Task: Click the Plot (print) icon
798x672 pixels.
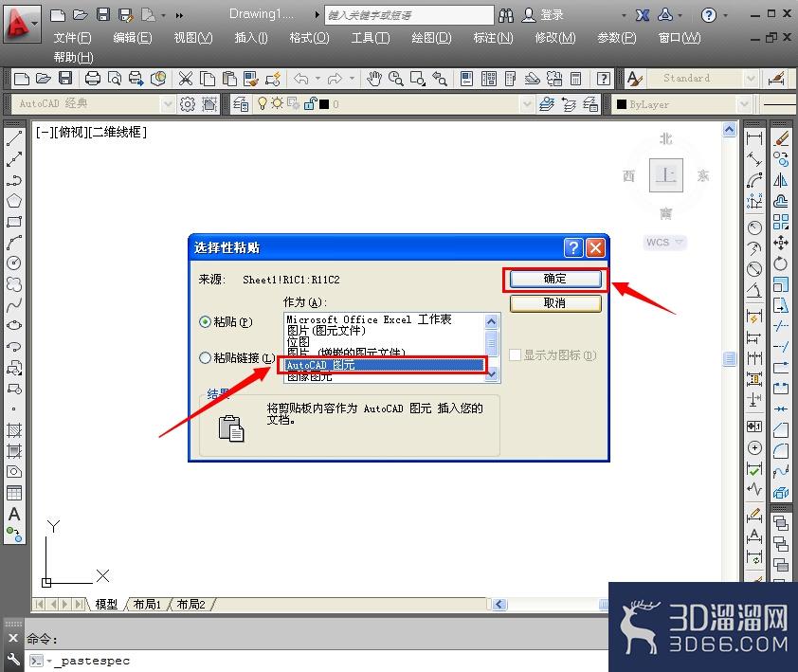Action: [93, 79]
